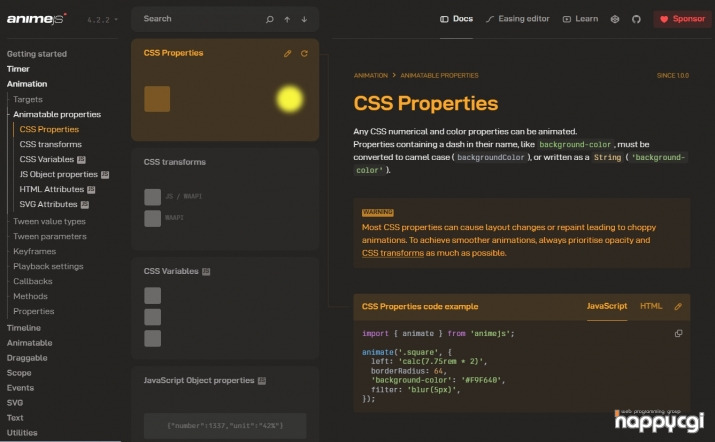This screenshot has width=715, height=442.
Task: Select JS Object properties in sidebar
Action: 58,174
